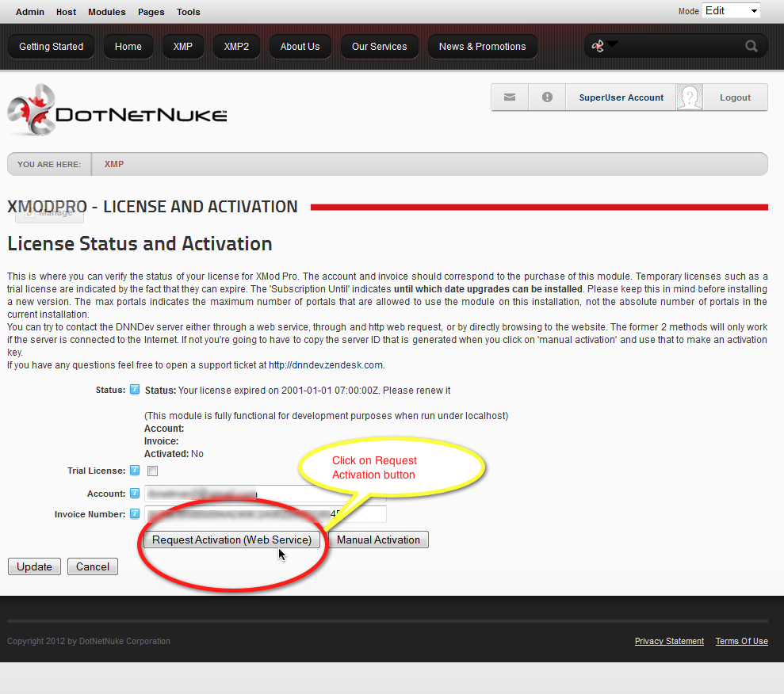Open the Tools menu
Viewport: 784px width, 694px height.
coord(188,12)
